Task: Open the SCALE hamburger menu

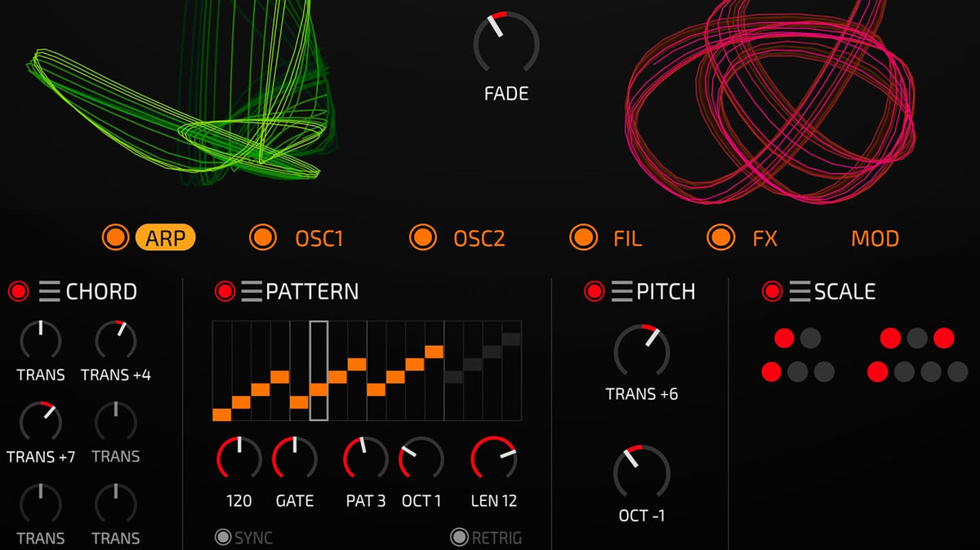Action: 800,291
